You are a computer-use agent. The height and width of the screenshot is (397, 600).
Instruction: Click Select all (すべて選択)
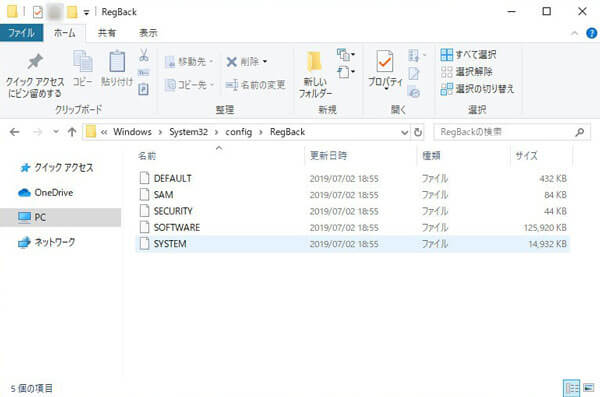(x=468, y=55)
